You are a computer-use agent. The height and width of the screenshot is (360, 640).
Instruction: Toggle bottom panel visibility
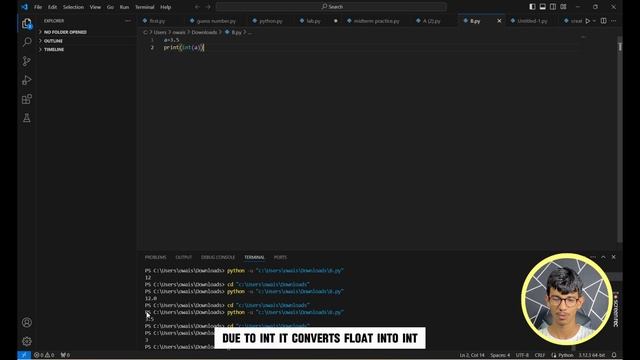(542, 7)
